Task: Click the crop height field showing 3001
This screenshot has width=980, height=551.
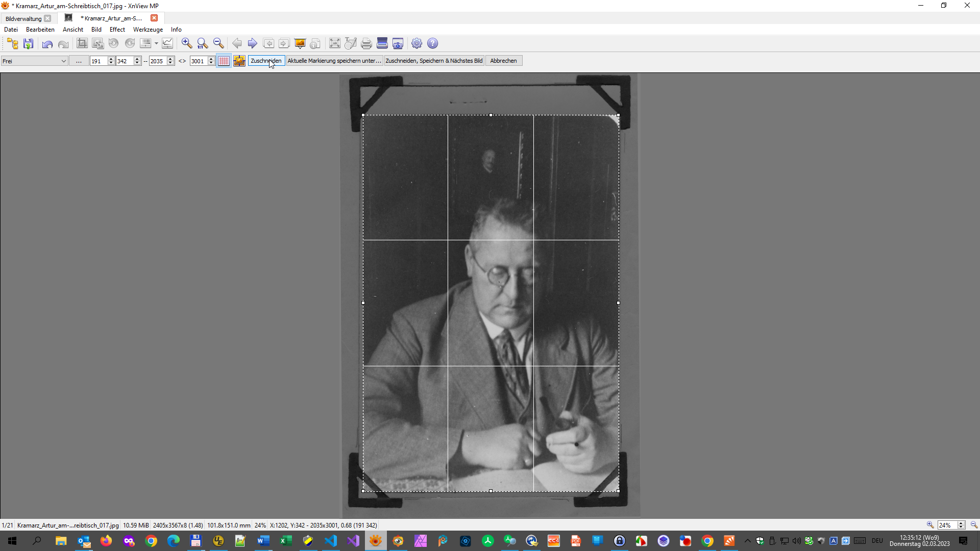Action: [x=198, y=61]
